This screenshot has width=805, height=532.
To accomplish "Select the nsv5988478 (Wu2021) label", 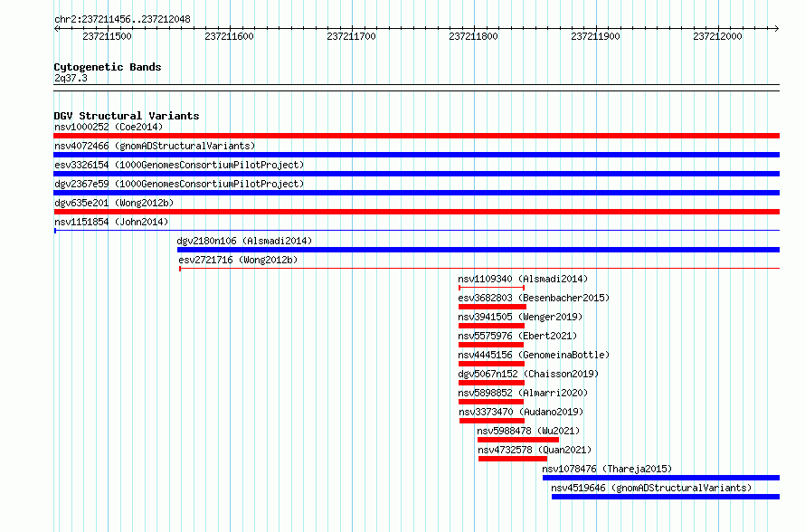I will coord(528,431).
